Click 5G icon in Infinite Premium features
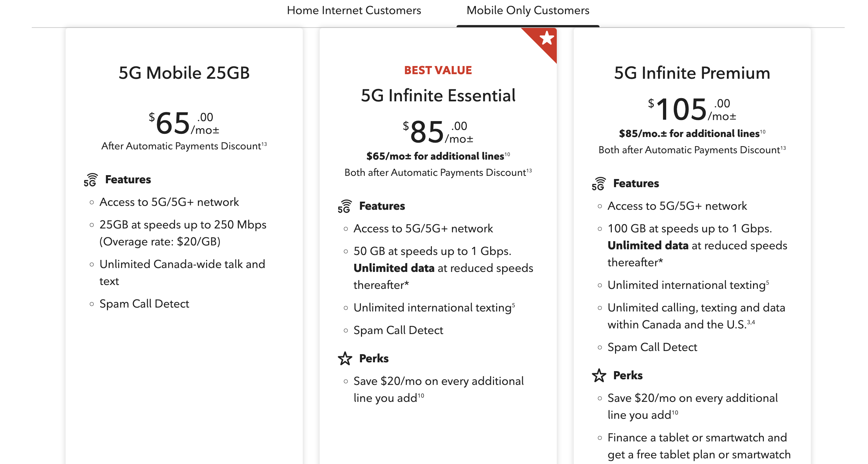 [599, 184]
